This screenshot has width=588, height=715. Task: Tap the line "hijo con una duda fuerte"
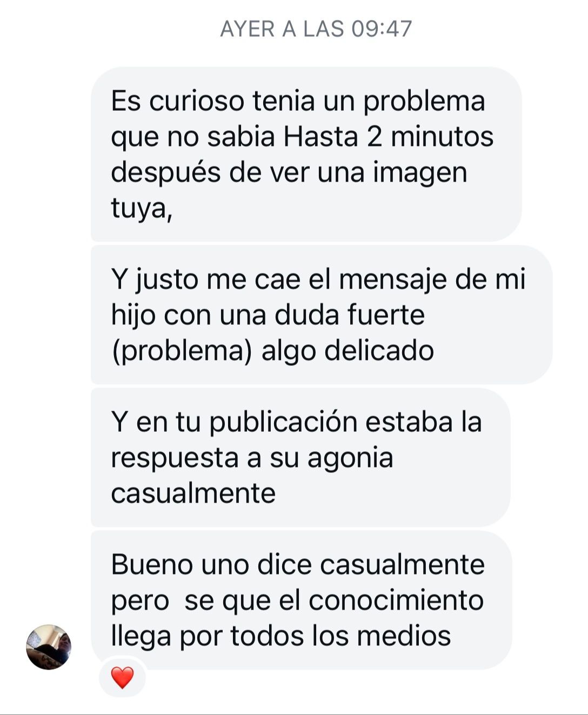pyautogui.click(x=268, y=316)
